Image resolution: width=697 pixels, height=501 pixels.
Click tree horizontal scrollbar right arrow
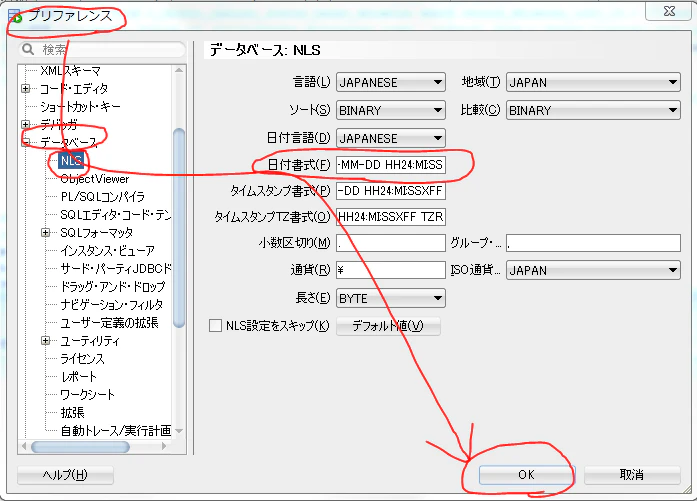coord(164,446)
